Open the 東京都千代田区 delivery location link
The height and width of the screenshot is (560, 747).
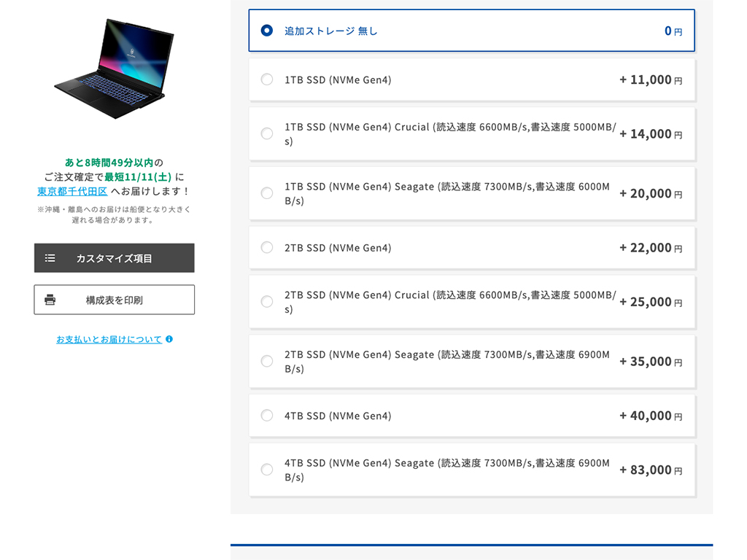(x=72, y=192)
